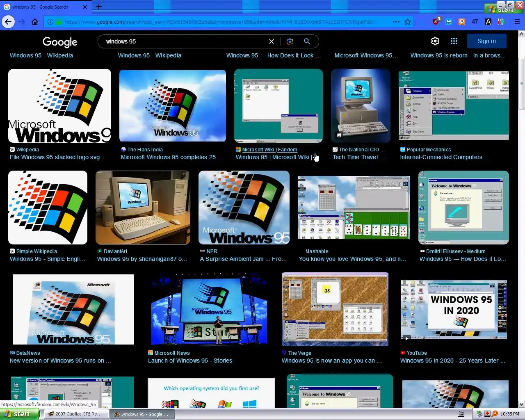Open the browser home page icon
Viewport: 525px width, 420px height.
tap(35, 22)
